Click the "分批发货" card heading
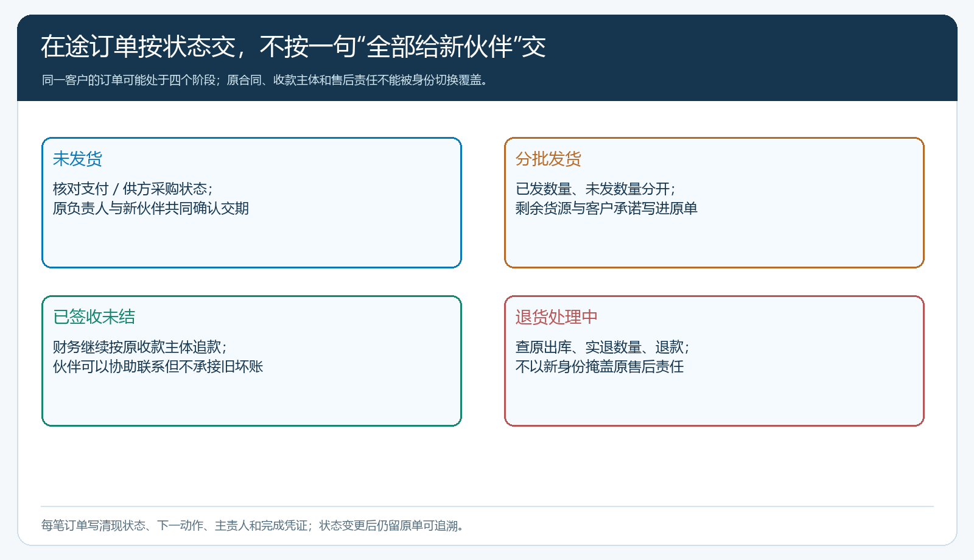Image resolution: width=974 pixels, height=560 pixels. [x=548, y=159]
